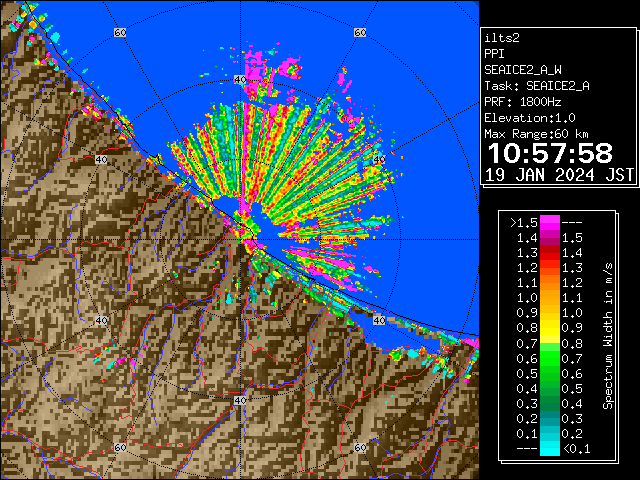This screenshot has height=480, width=640.
Task: Click the 19 JAN 2024 JST date
Action: coord(559,175)
